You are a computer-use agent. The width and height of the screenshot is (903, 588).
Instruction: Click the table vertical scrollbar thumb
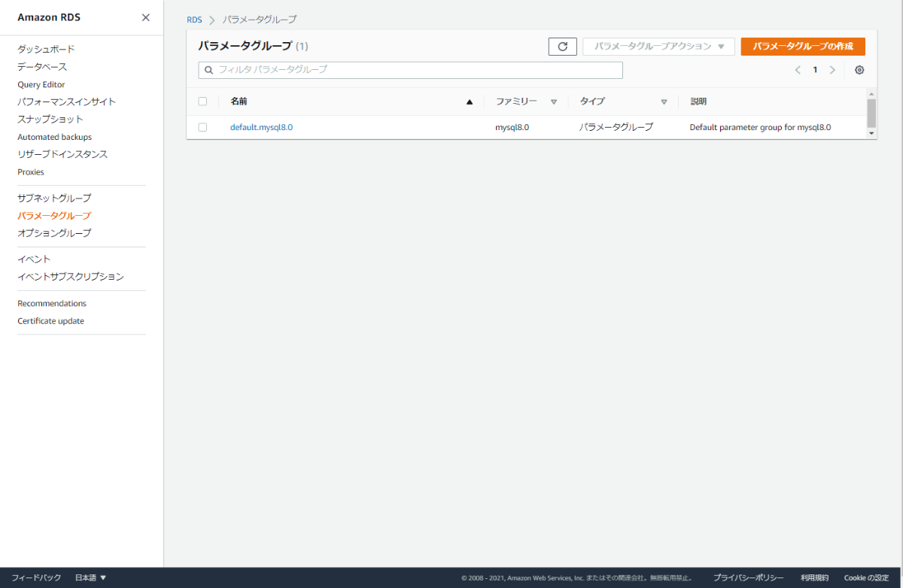871,113
